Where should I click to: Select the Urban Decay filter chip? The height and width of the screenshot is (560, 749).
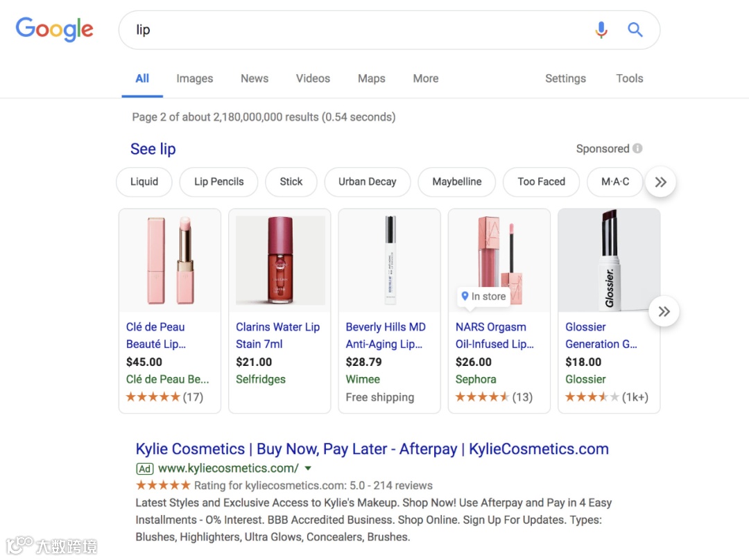(x=367, y=182)
